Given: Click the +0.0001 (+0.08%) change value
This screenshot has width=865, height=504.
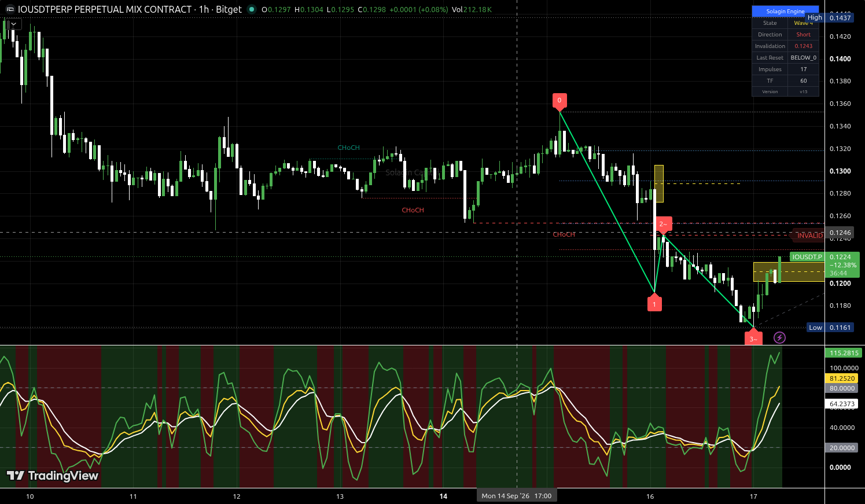Looking at the screenshot, I should click(418, 9).
